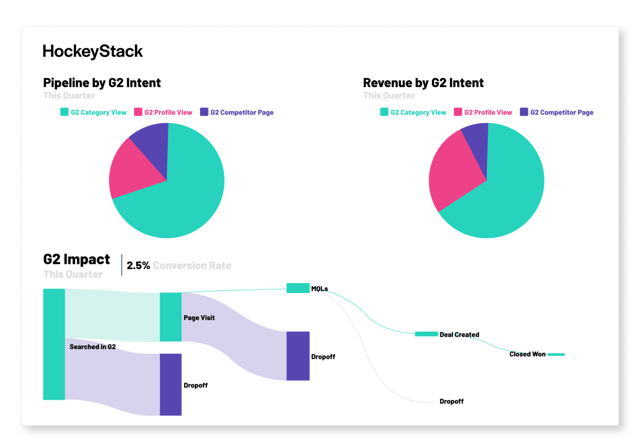
Task: Click purple G2 Competitor Page swatch in Revenue legend
Action: [524, 112]
